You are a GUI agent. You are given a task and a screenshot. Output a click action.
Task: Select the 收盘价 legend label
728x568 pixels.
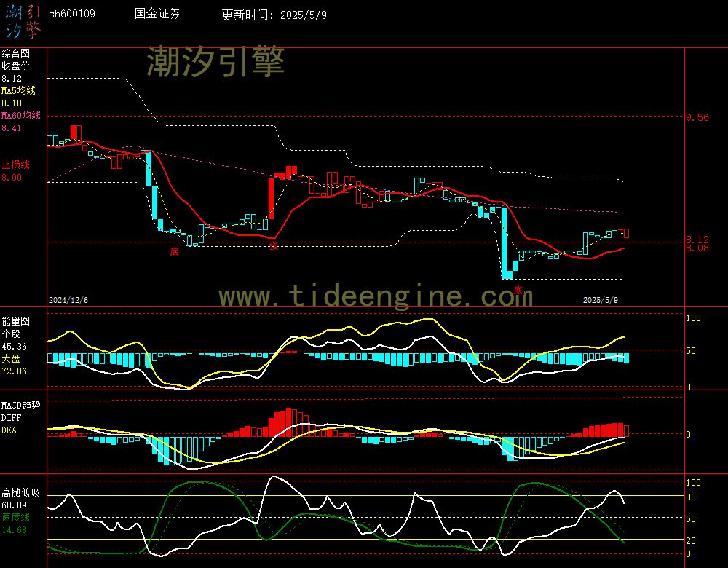point(16,66)
